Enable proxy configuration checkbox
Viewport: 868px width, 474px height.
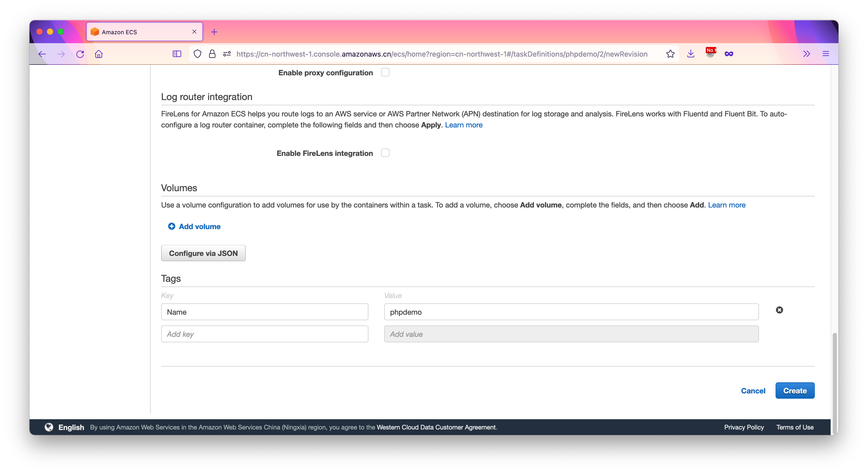point(385,72)
